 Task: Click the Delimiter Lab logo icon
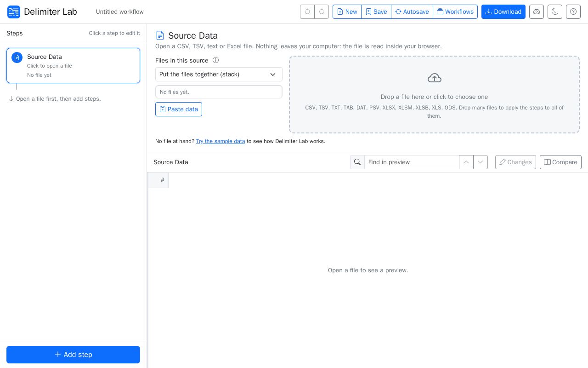[x=14, y=12]
